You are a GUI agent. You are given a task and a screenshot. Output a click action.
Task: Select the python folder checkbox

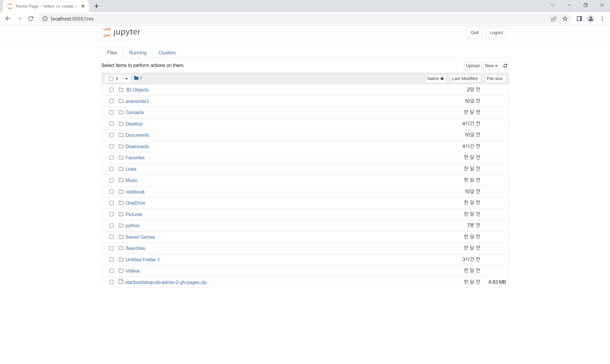click(x=111, y=225)
